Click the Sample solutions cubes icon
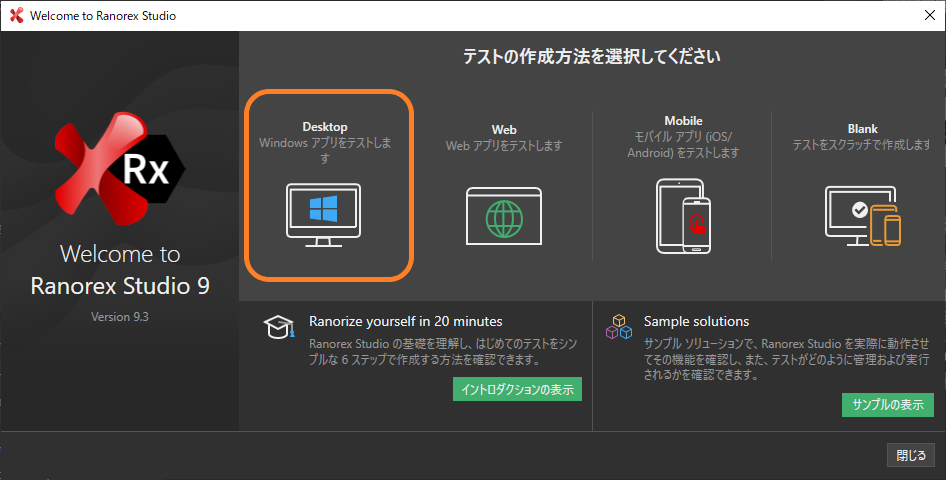 [x=619, y=326]
